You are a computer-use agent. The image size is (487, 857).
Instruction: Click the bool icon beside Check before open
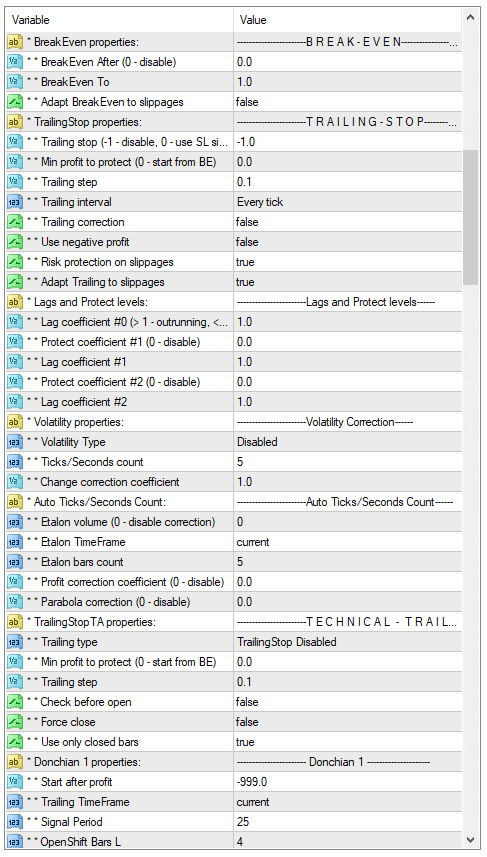[15, 702]
